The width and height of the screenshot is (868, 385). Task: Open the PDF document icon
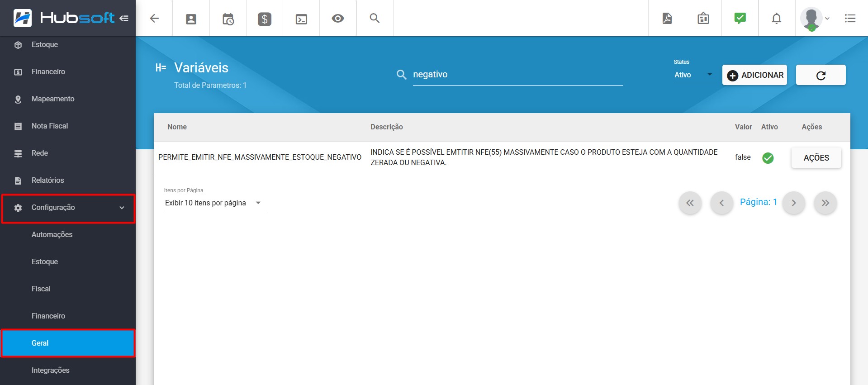[667, 18]
